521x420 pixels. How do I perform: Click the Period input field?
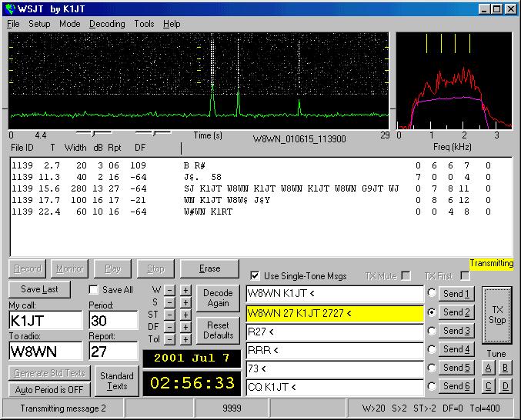click(x=113, y=321)
